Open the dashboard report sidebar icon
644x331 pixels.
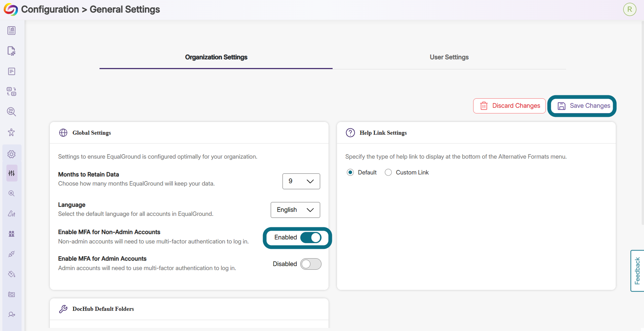[11, 31]
